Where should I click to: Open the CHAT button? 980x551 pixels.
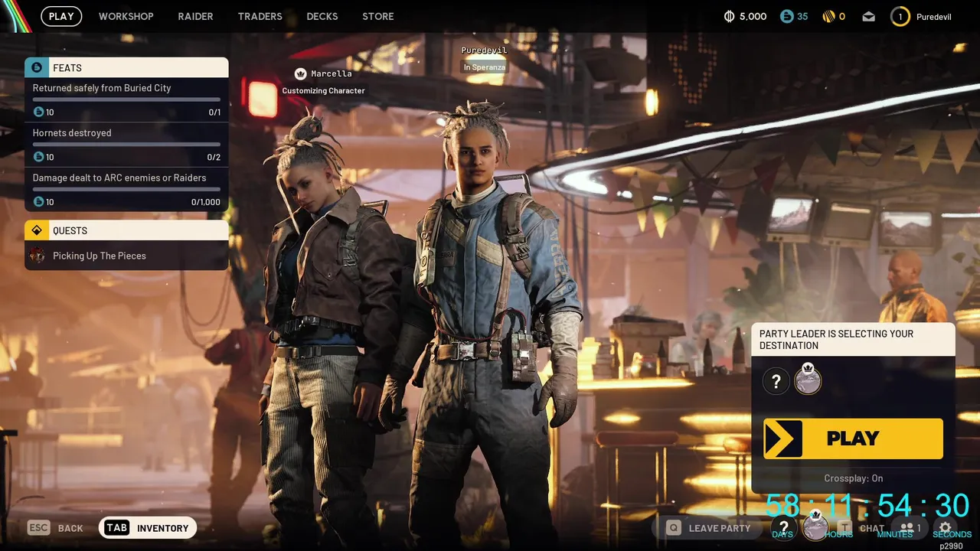pyautogui.click(x=861, y=528)
